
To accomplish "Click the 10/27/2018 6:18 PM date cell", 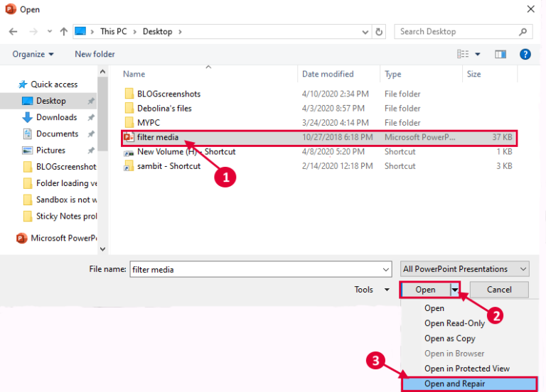I will [337, 137].
